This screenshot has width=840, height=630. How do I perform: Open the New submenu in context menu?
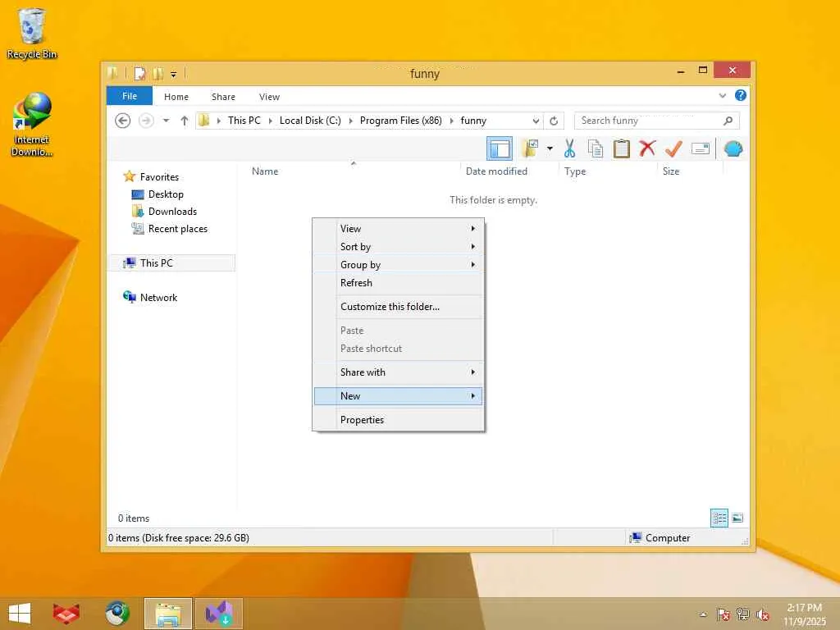[398, 396]
